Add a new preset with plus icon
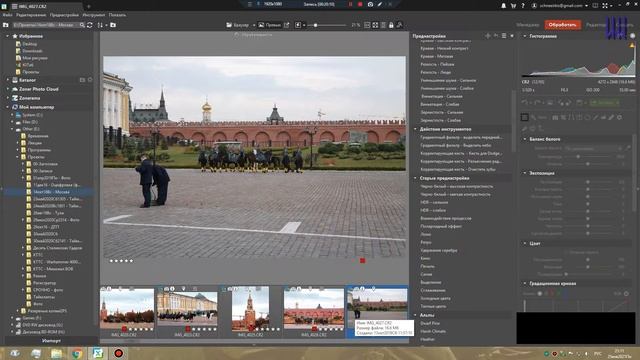This screenshot has height=360, width=640. 488,36
